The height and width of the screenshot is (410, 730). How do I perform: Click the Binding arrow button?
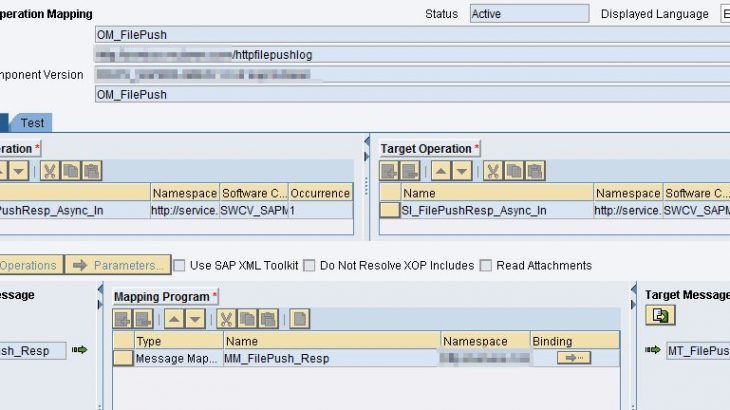pos(574,358)
